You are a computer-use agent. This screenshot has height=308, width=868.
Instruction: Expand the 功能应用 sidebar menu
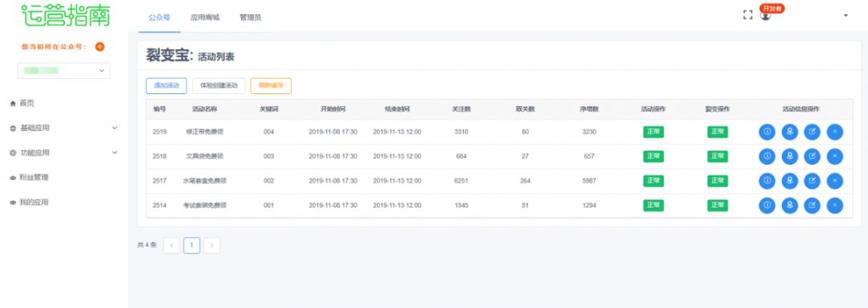click(x=63, y=152)
